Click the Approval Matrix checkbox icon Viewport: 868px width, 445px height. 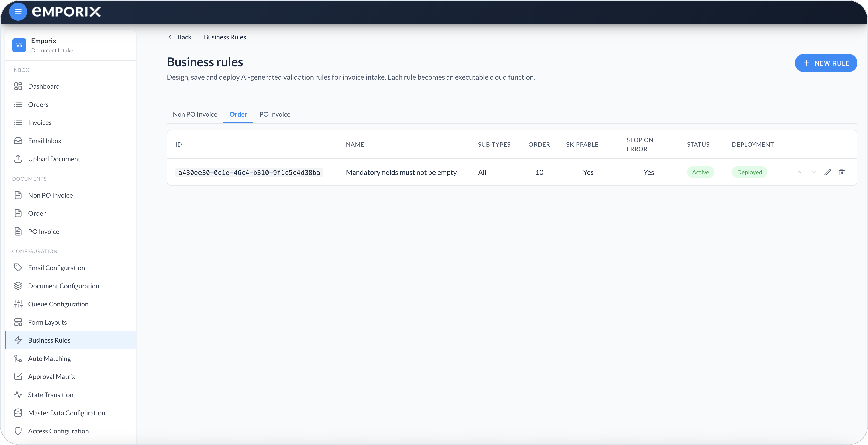[x=18, y=376]
